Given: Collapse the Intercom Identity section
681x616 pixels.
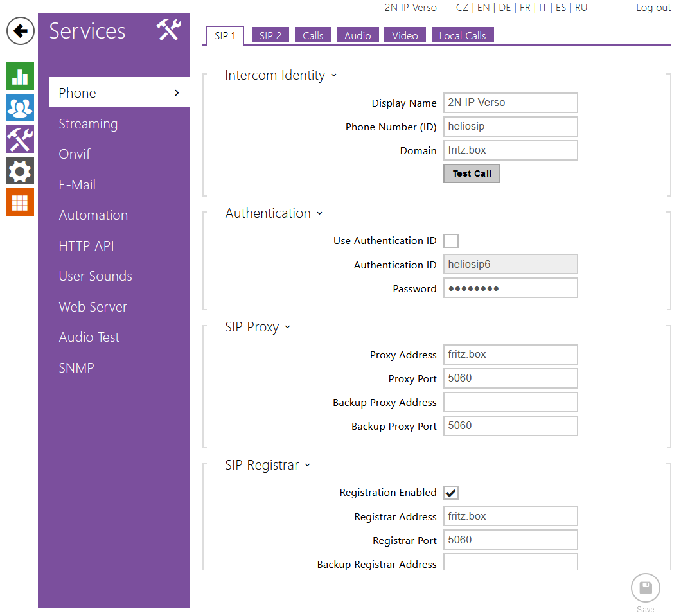Looking at the screenshot, I should click(x=333, y=76).
